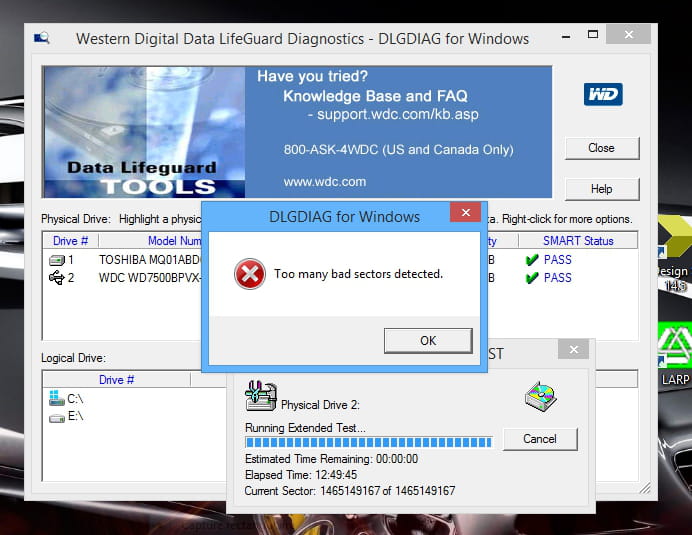Screen dimensions: 692x535
Task: Click Knowledge Base and FAQ heading
Action: click(x=375, y=96)
